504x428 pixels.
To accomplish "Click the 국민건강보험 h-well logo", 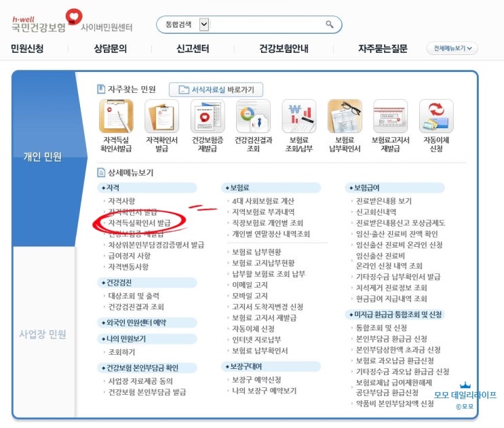I will click(x=47, y=21).
